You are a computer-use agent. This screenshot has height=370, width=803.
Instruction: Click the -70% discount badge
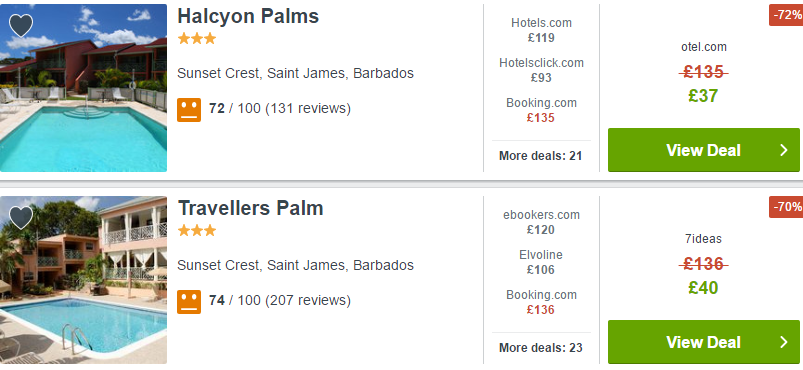pyautogui.click(x=786, y=207)
